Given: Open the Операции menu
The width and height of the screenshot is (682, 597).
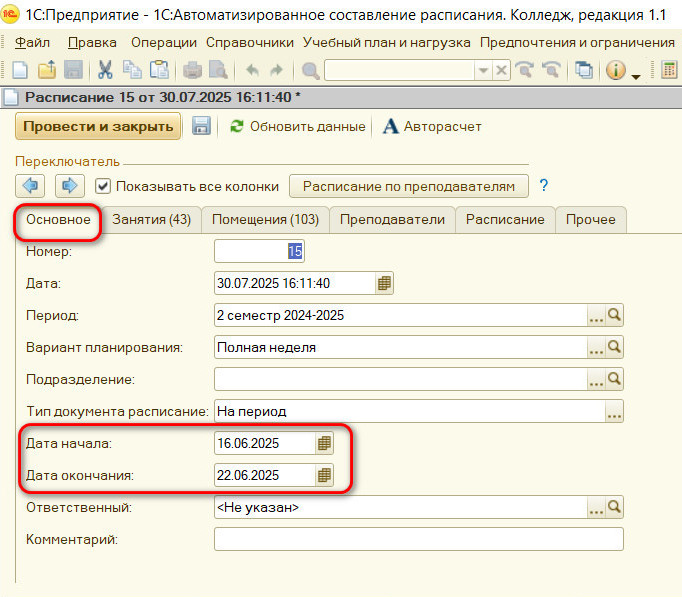Looking at the screenshot, I should (164, 43).
